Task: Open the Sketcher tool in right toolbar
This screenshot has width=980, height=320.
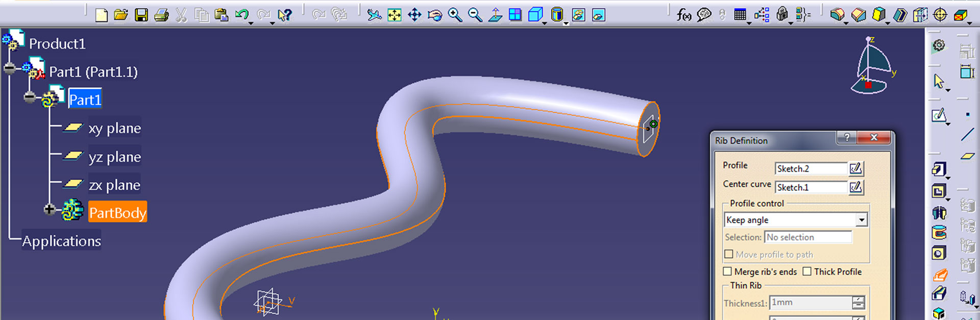Action: pyautogui.click(x=939, y=115)
